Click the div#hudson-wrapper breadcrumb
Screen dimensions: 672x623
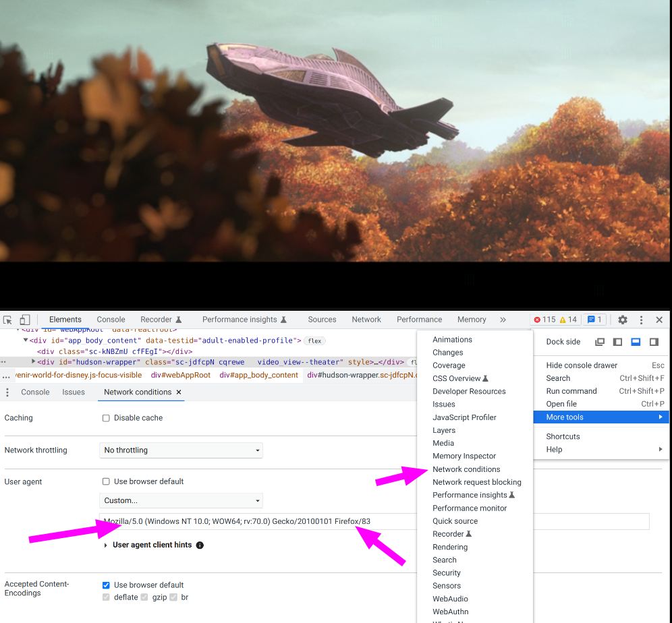[x=362, y=375]
